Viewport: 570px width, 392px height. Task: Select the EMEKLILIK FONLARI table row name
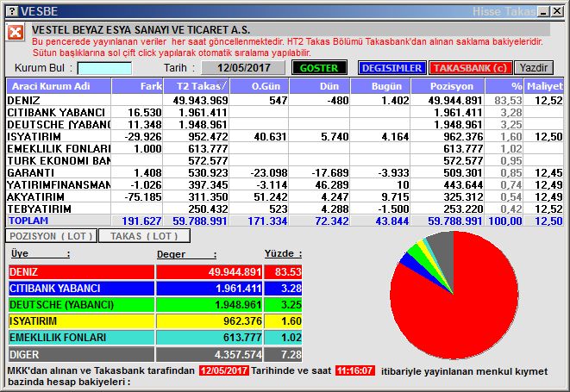click(x=59, y=149)
